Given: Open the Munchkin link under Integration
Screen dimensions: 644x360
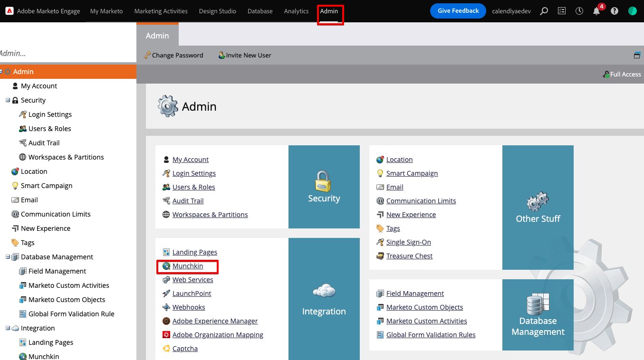Looking at the screenshot, I should pyautogui.click(x=187, y=266).
